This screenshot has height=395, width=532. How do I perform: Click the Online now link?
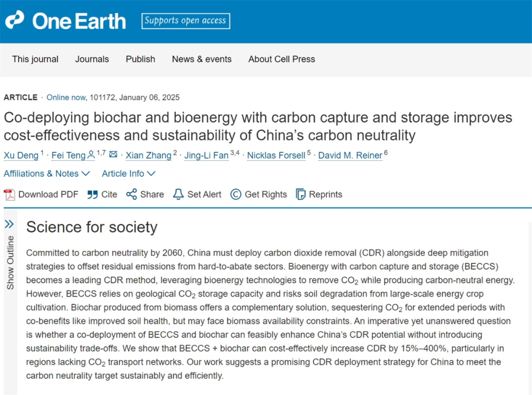[x=66, y=97]
